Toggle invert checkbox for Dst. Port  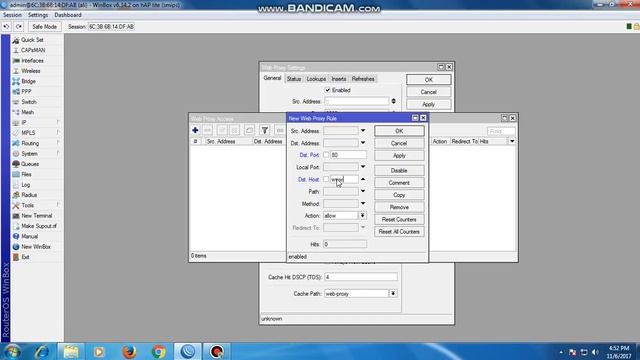coord(326,155)
